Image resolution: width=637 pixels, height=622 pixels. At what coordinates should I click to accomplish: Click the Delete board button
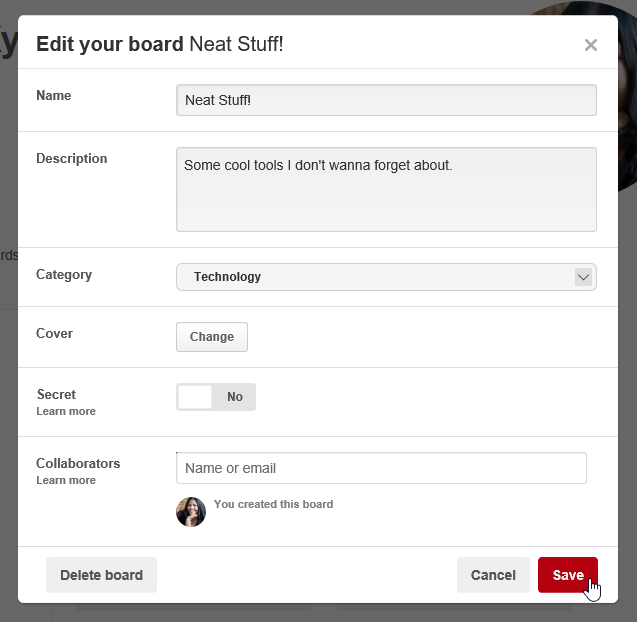pyautogui.click(x=101, y=575)
